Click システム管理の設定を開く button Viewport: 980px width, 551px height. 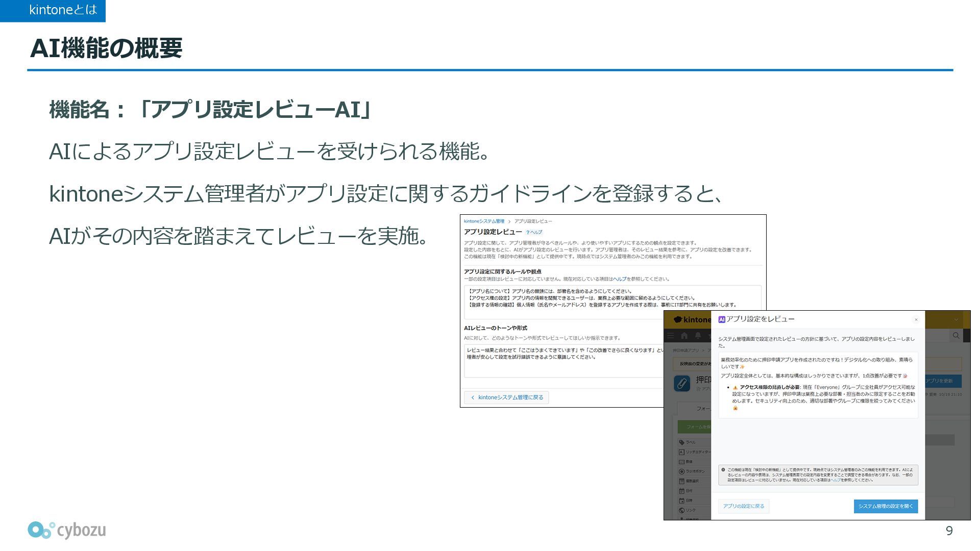pyautogui.click(x=886, y=506)
